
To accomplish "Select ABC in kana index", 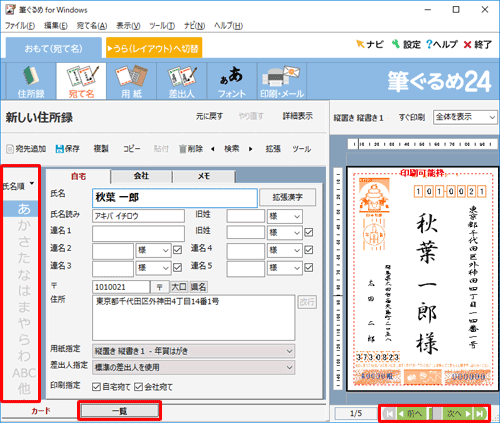I will point(24,372).
